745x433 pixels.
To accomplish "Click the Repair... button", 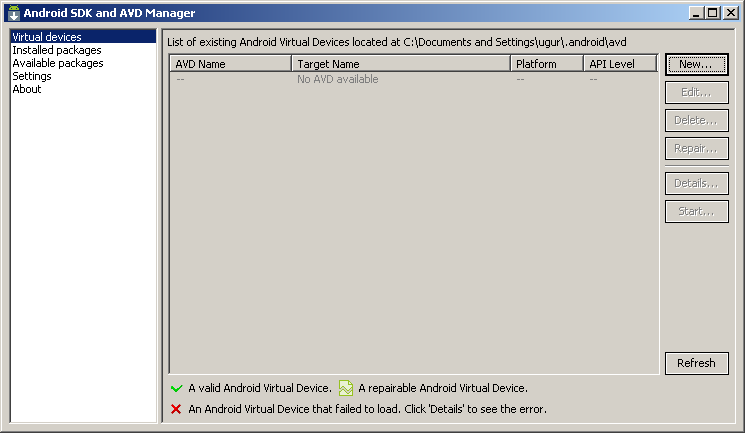I will 697,148.
